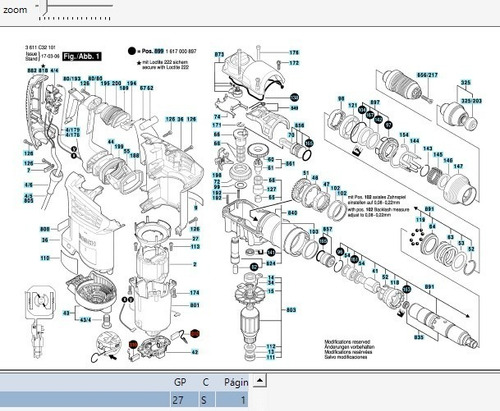Viewport: 500px width, 411px height.
Task: Click part number 98 label
Action: (x=341, y=98)
